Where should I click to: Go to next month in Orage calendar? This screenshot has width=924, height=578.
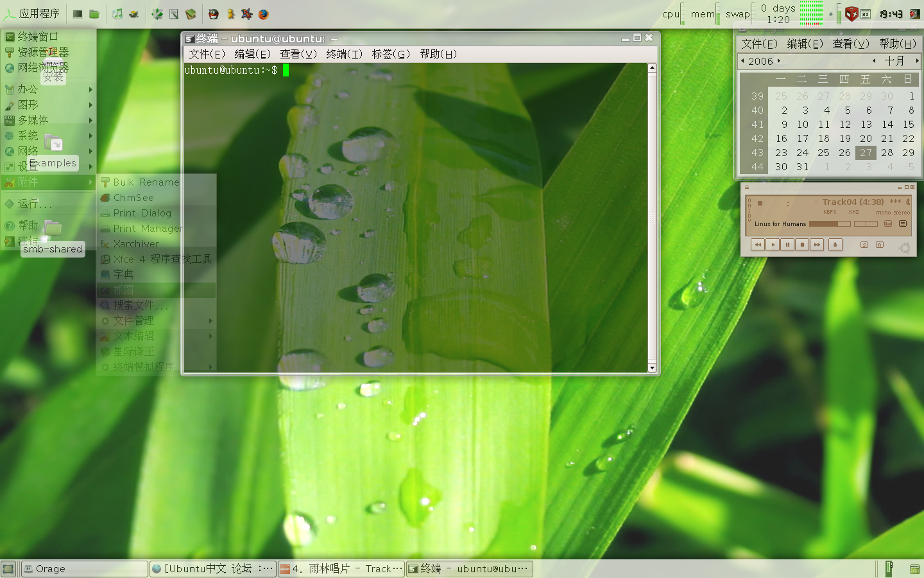(917, 61)
